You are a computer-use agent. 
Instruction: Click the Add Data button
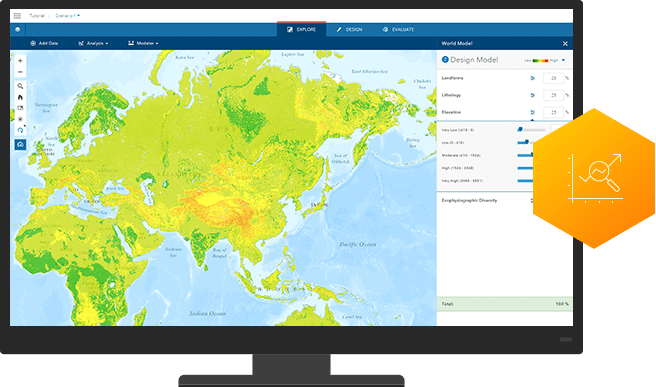44,43
